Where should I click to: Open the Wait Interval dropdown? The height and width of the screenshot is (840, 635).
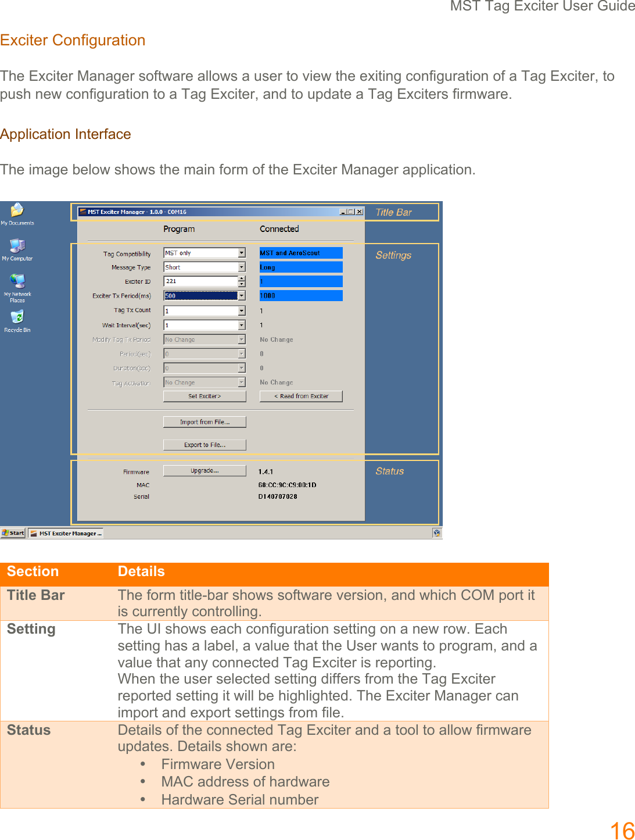click(x=242, y=325)
